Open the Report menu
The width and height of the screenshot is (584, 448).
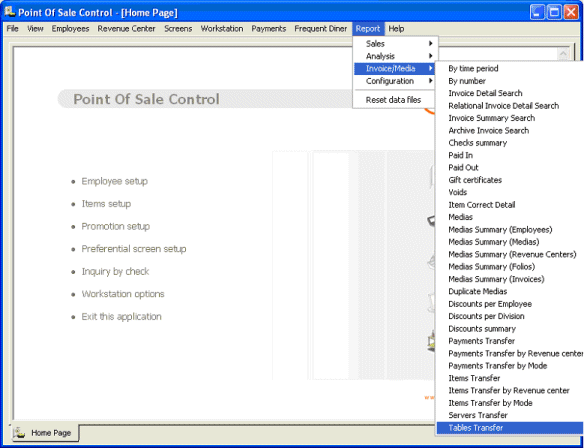tap(368, 29)
